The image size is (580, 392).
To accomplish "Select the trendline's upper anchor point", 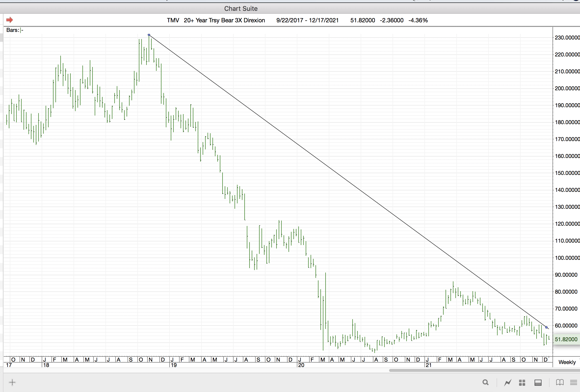I will [149, 35].
